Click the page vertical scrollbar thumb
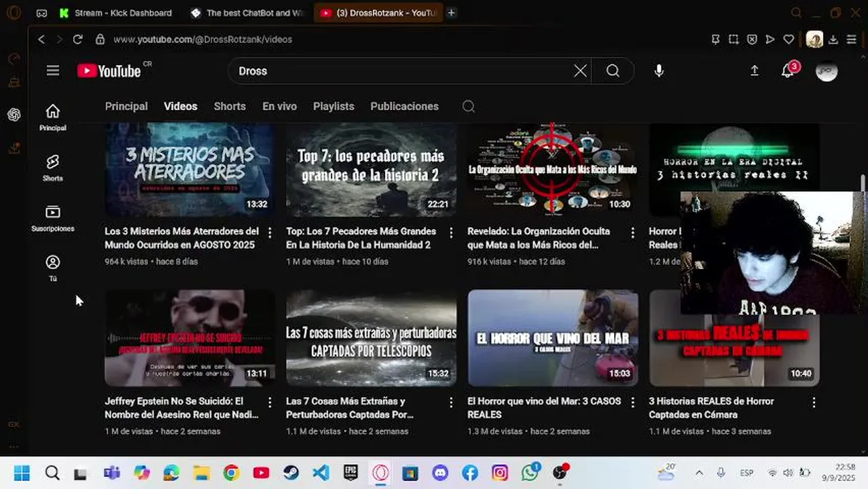868x489 pixels. point(863,183)
